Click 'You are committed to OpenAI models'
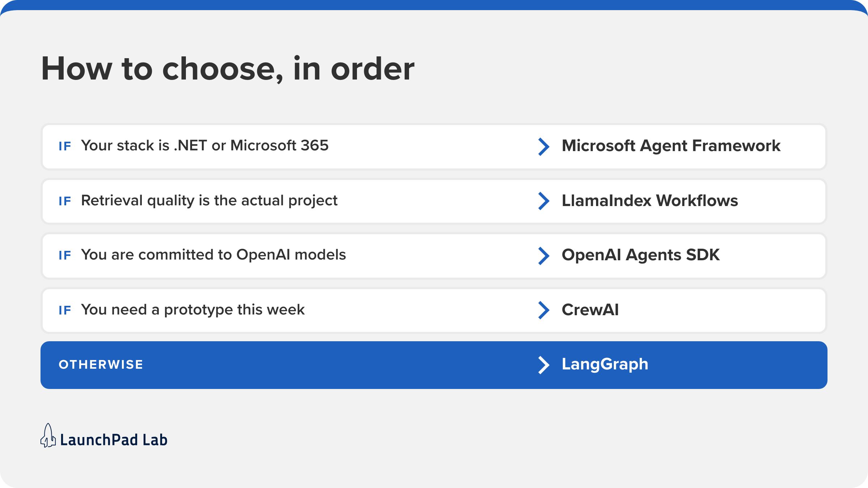The image size is (868, 488). (213, 255)
